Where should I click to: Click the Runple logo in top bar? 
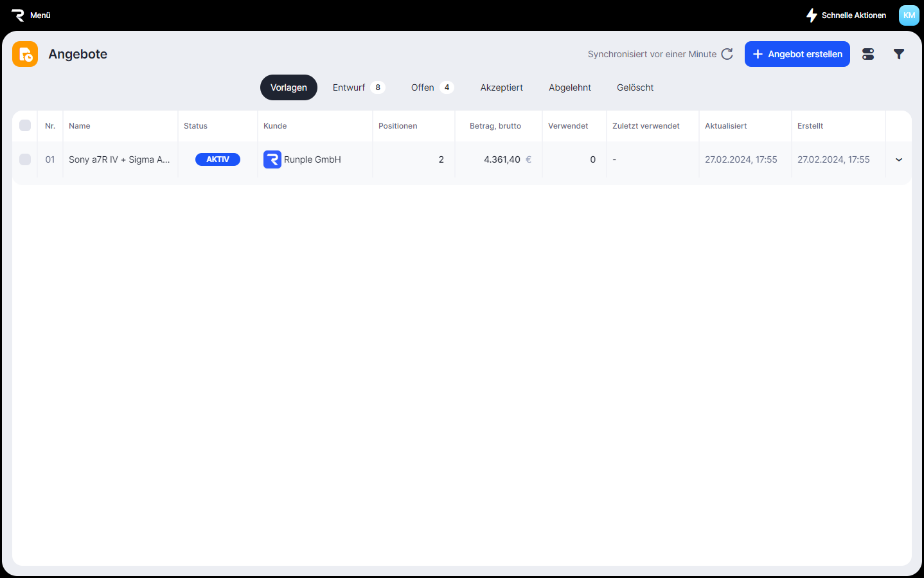(17, 15)
